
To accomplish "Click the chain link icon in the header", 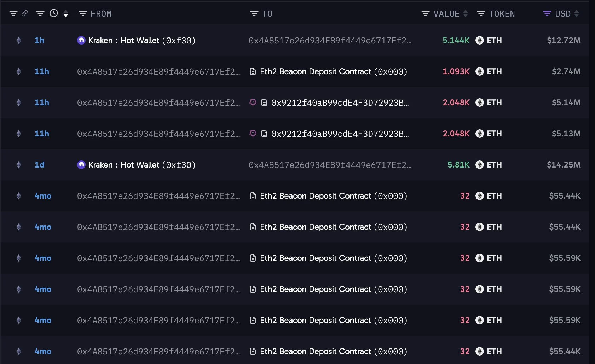I will (24, 13).
